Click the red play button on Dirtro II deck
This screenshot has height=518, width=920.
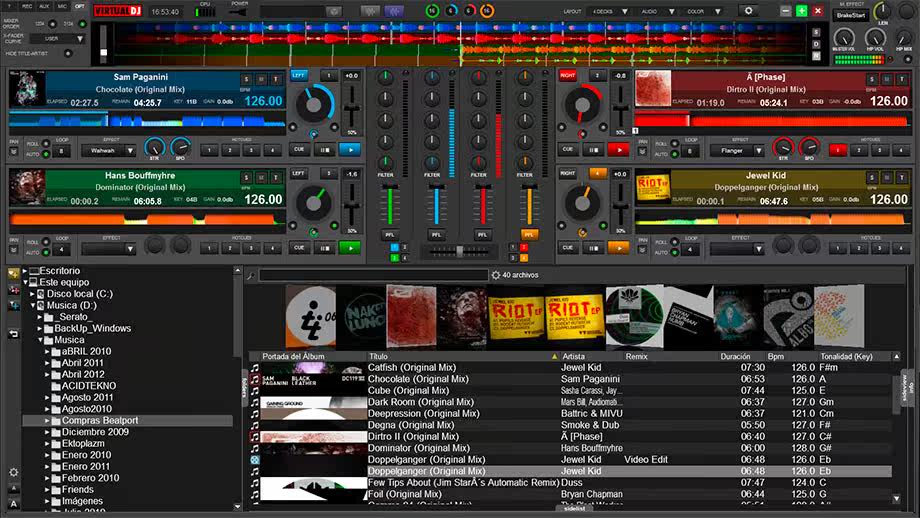coord(618,150)
